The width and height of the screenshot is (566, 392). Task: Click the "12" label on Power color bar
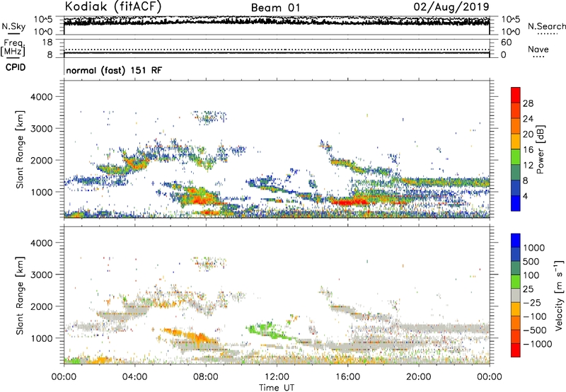point(528,166)
